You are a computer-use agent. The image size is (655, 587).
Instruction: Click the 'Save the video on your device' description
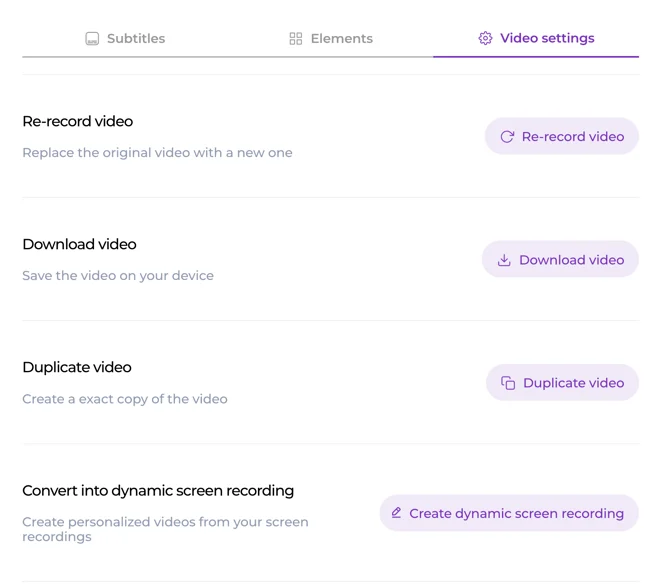click(118, 276)
